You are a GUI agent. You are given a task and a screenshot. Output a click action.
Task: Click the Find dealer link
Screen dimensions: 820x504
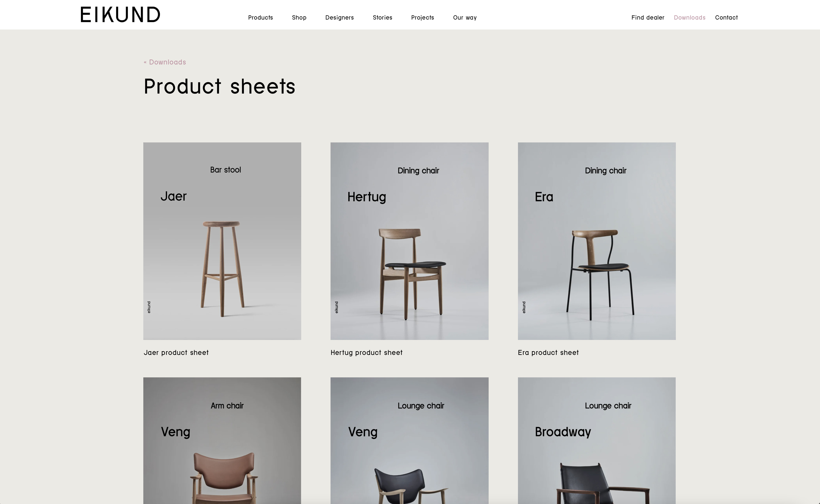[647, 17]
